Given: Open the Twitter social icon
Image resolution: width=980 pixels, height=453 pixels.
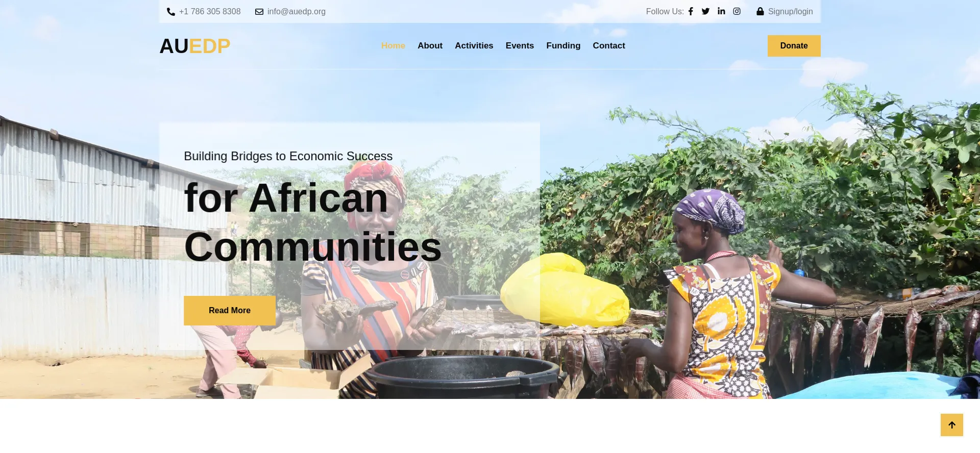Looking at the screenshot, I should [x=705, y=11].
